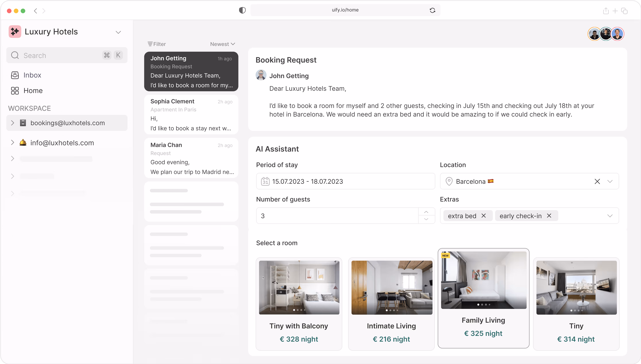Image resolution: width=641 pixels, height=364 pixels.
Task: Open Sophia Clement's Apartment In Paris message
Action: click(x=191, y=115)
